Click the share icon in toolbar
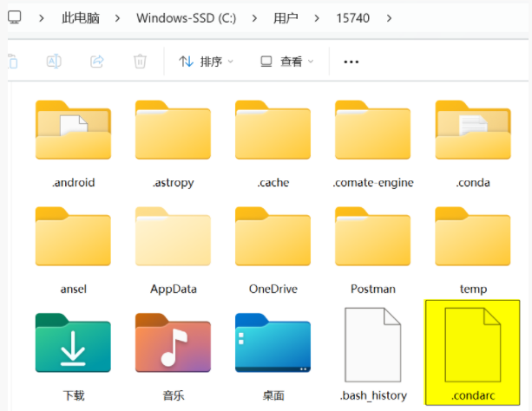532x411 pixels. pos(97,62)
